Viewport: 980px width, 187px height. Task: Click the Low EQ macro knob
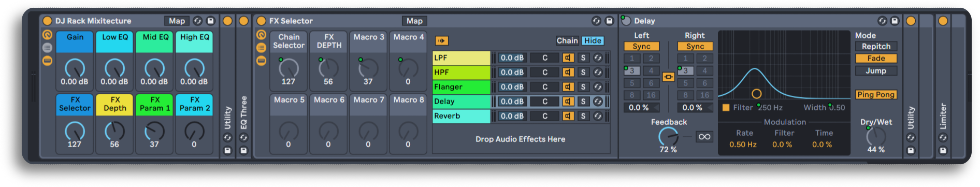(x=114, y=68)
